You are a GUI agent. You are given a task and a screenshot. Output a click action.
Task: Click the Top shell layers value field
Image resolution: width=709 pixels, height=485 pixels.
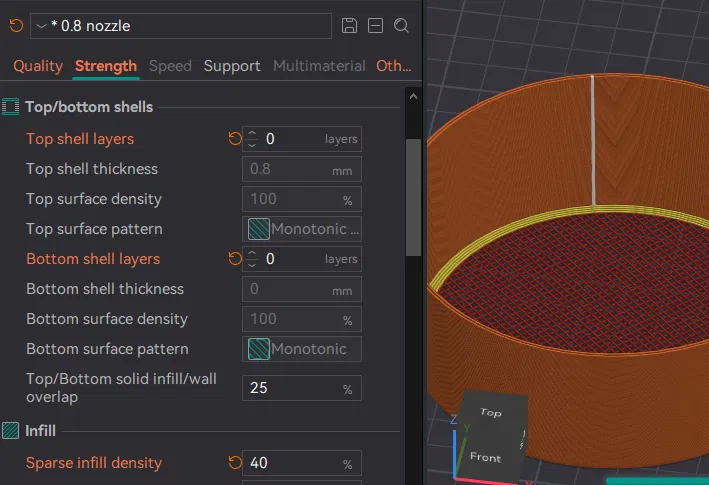[302, 139]
